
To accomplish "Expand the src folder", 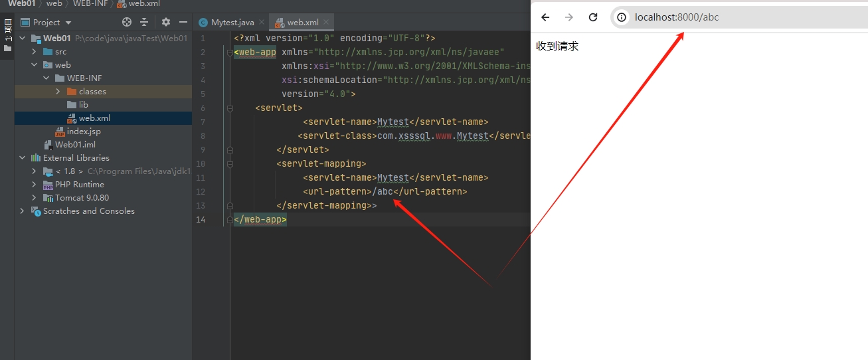I will (34, 52).
